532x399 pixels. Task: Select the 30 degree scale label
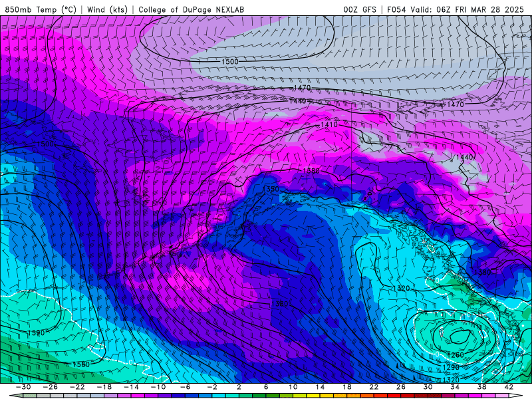[428, 387]
